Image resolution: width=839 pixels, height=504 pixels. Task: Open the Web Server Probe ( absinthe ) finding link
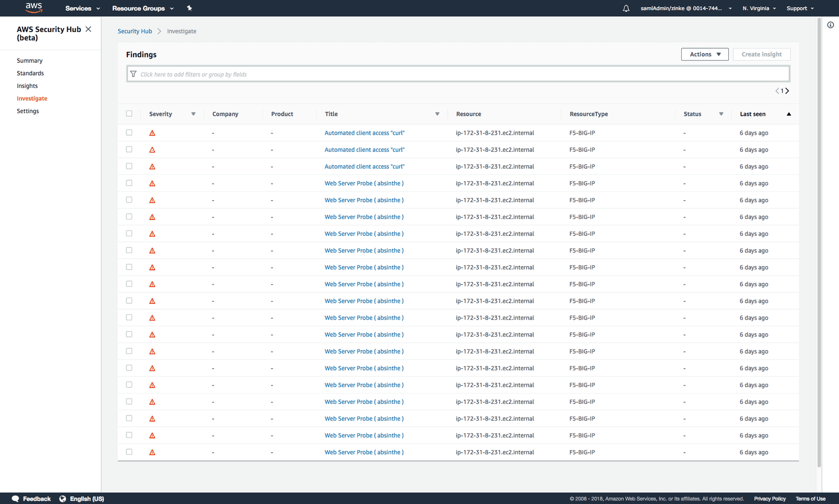pyautogui.click(x=364, y=183)
